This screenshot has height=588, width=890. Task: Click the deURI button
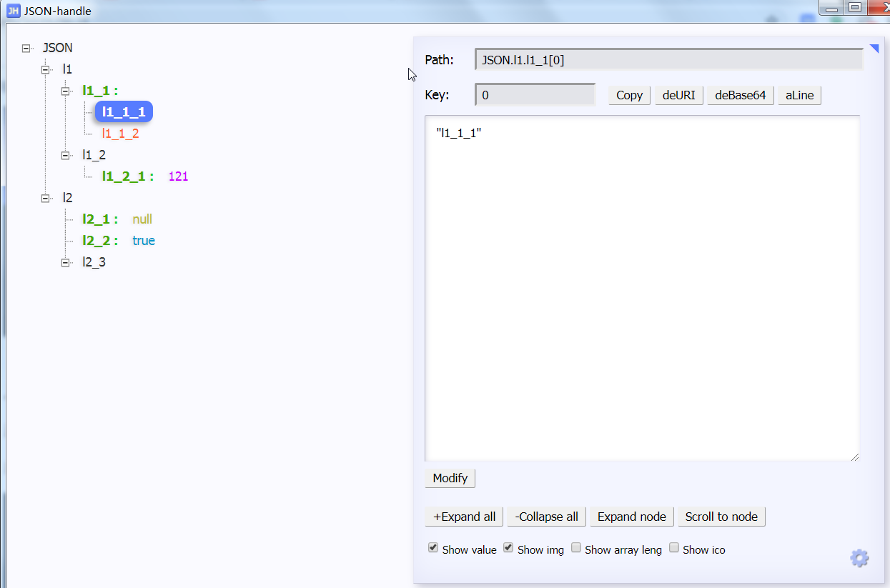(678, 95)
